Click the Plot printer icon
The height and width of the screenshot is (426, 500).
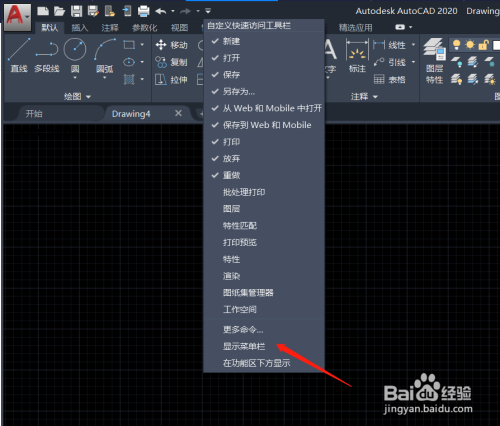[144, 11]
